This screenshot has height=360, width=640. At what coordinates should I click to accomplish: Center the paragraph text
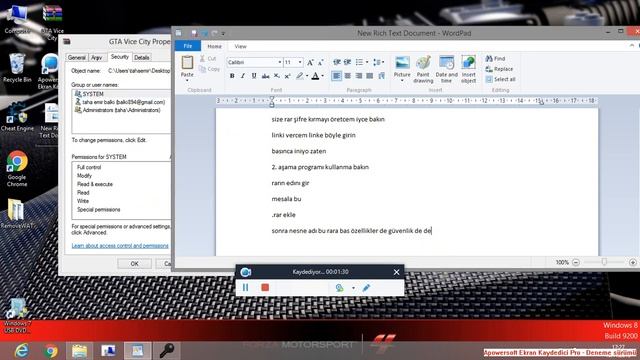pos(347,76)
